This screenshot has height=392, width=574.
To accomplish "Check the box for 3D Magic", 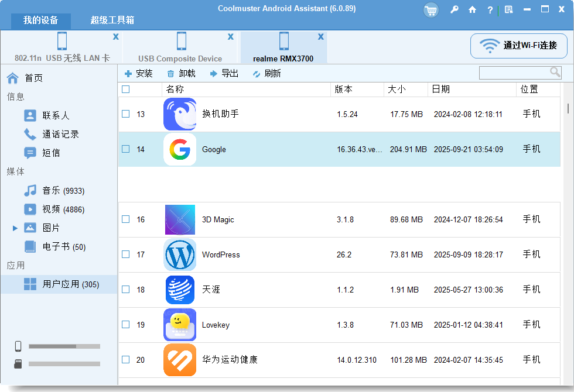I will pyautogui.click(x=125, y=219).
